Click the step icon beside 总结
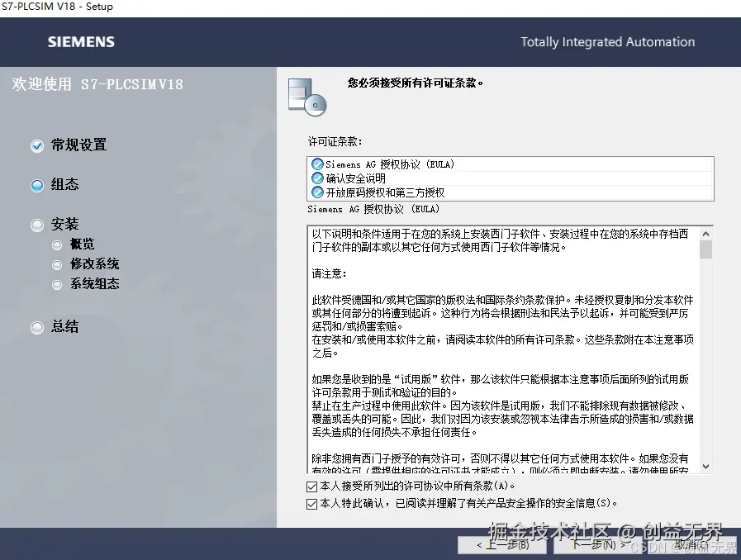This screenshot has height=560, width=741. coord(37,328)
